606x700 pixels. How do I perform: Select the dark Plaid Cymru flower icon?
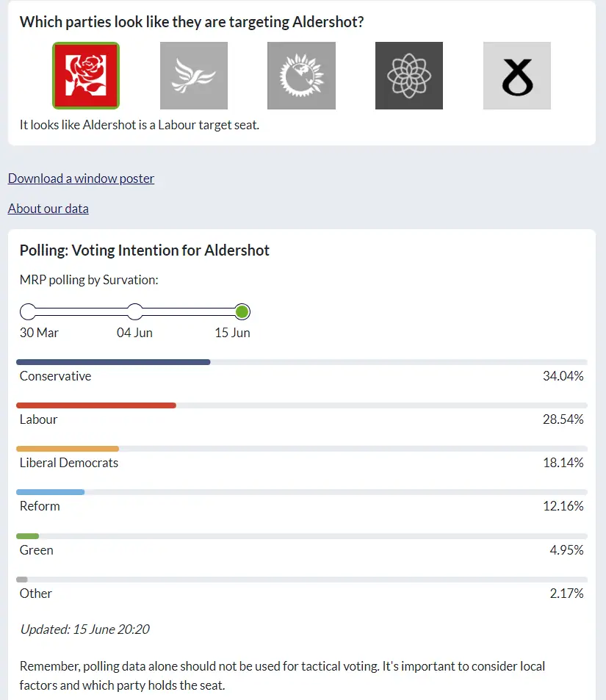pos(409,76)
